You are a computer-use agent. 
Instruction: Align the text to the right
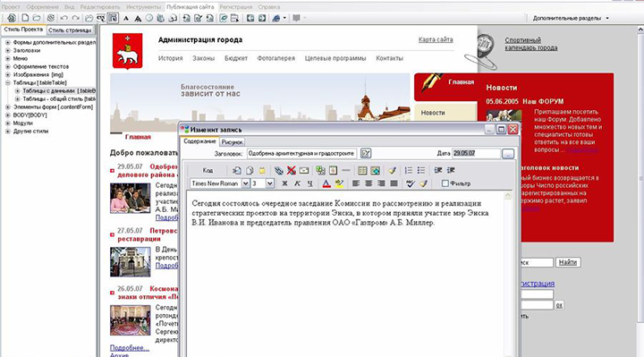[381, 183]
